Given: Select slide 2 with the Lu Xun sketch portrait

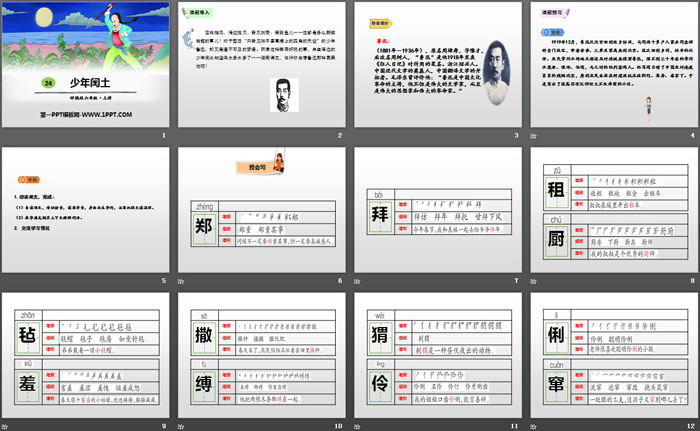Looking at the screenshot, I should pos(262,64).
